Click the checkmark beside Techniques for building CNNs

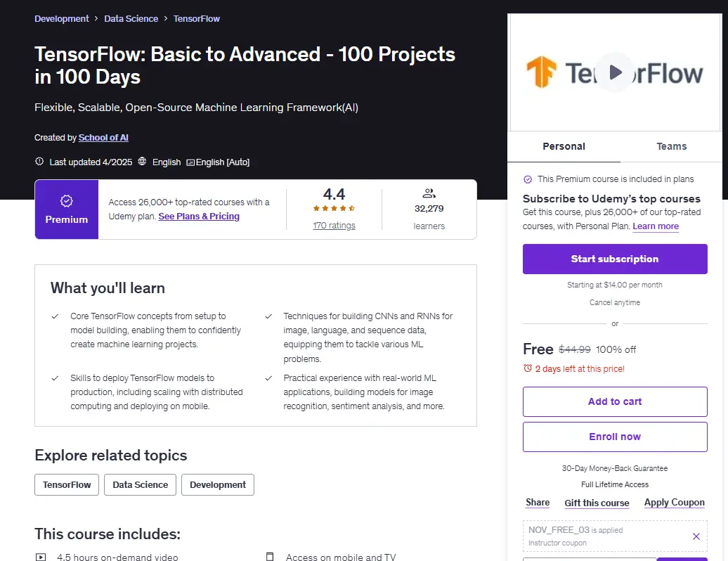[268, 316]
